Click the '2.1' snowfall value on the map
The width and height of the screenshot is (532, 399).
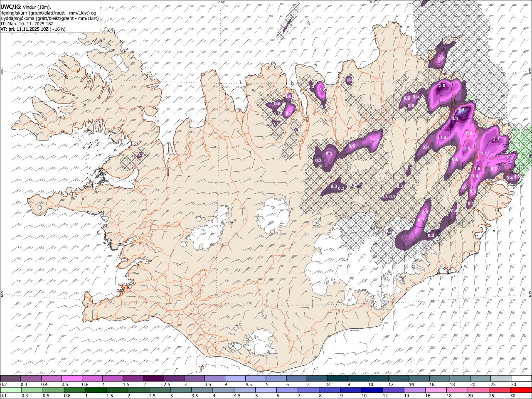495,139
